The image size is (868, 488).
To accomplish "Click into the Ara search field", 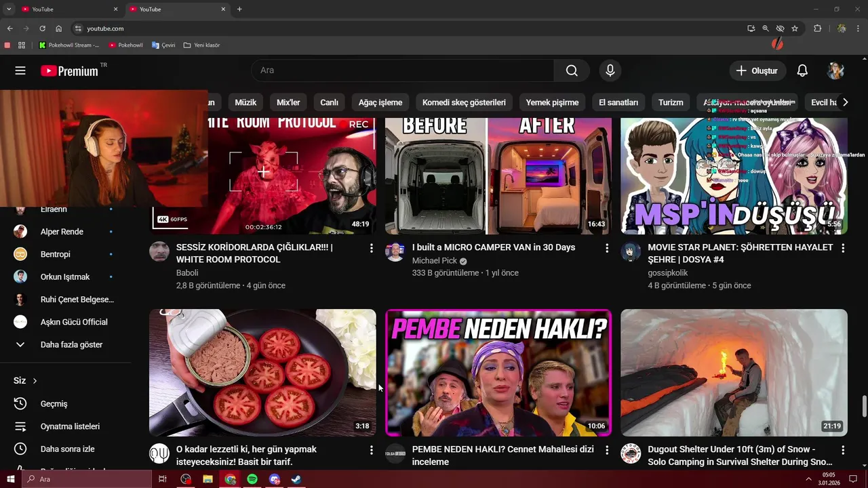I will [403, 70].
